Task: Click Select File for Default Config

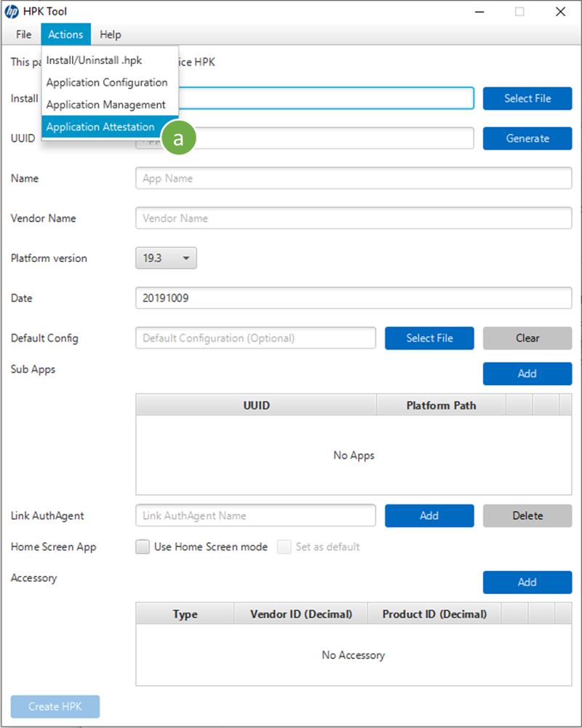Action: tap(429, 338)
